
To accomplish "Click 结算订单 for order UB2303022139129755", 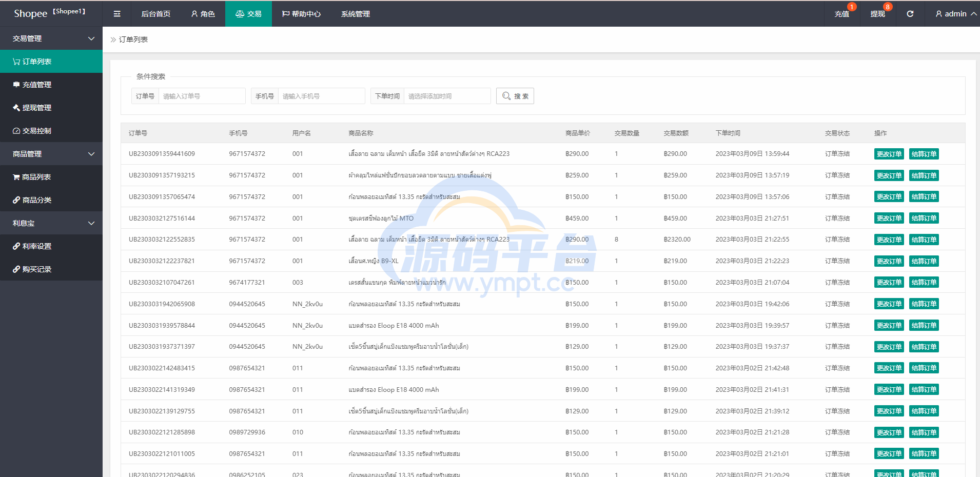I will click(924, 411).
